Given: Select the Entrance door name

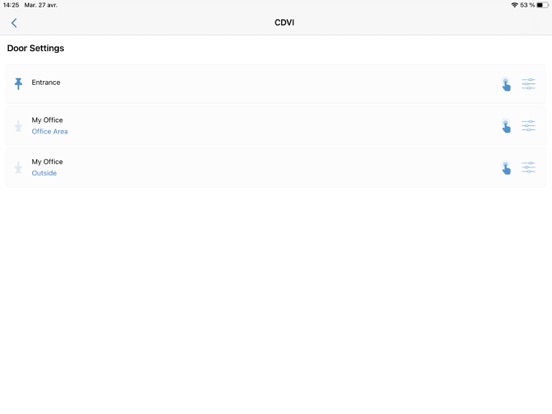Looking at the screenshot, I should pos(46,82).
